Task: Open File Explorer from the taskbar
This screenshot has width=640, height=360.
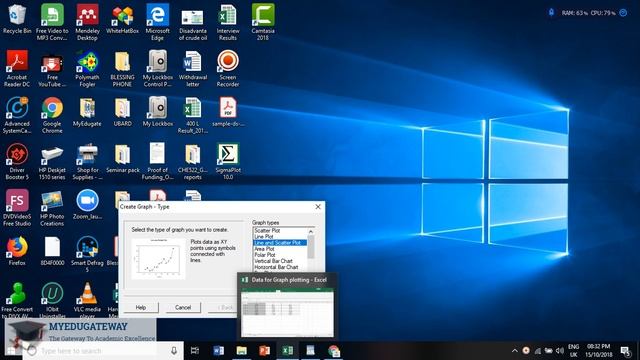Action: [x=241, y=351]
